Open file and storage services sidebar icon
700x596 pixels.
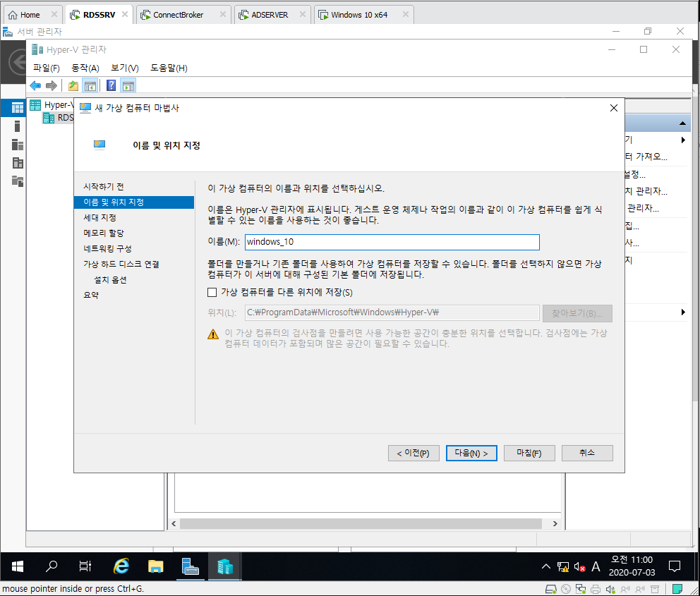18,181
